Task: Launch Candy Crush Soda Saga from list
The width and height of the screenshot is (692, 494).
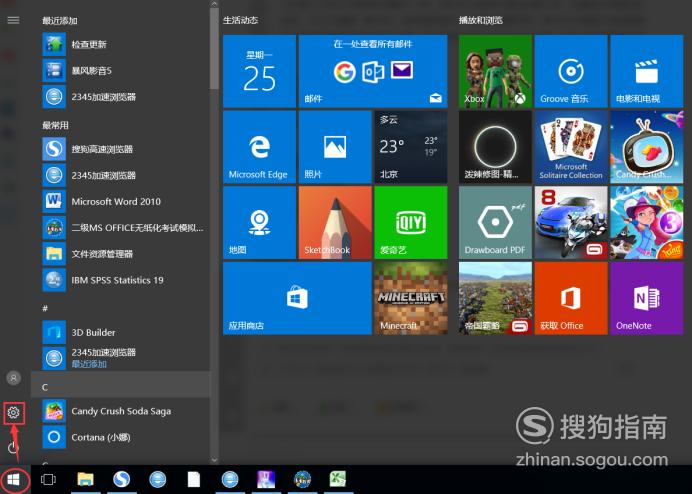Action: click(x=120, y=411)
